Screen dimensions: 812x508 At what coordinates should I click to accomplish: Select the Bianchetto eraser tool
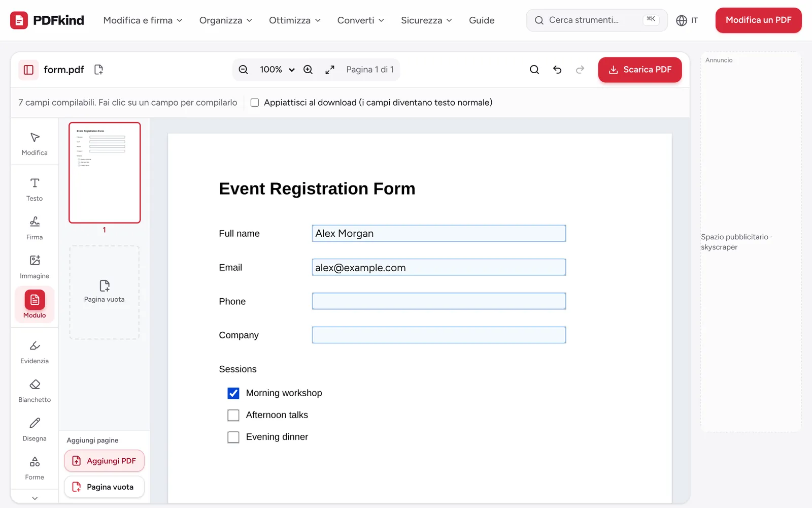[x=35, y=391]
